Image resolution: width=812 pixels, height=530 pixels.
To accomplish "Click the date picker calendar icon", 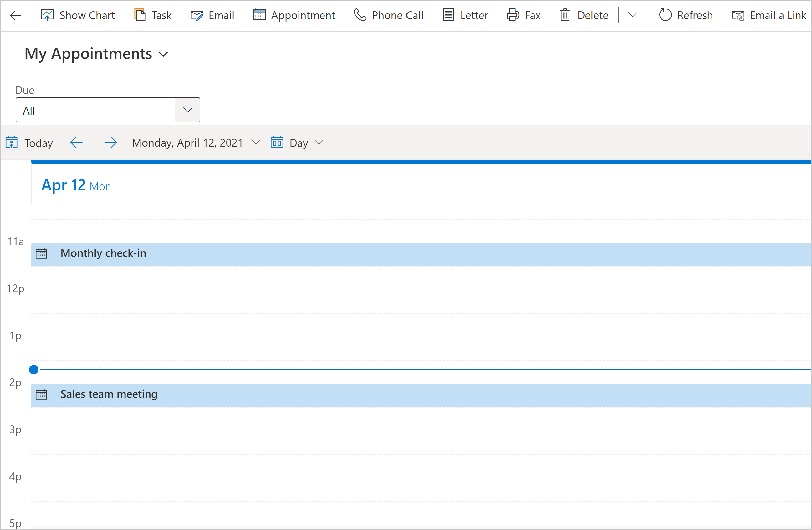I will (x=277, y=143).
